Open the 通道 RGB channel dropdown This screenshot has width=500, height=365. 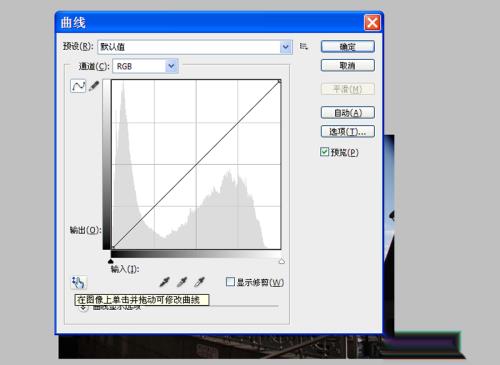(146, 66)
